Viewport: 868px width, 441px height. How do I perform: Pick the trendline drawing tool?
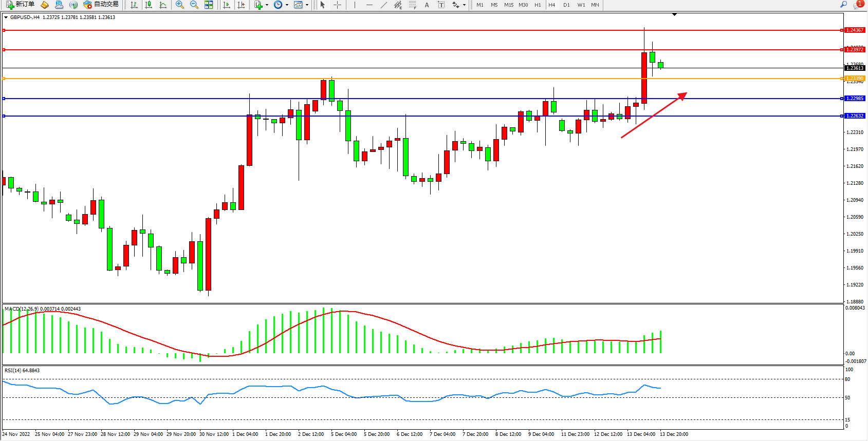pos(383,5)
